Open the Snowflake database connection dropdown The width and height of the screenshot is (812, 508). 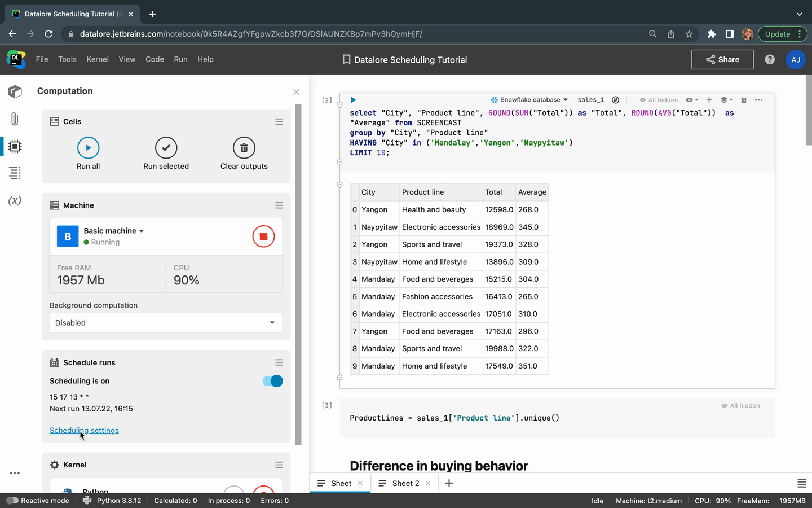pos(529,100)
